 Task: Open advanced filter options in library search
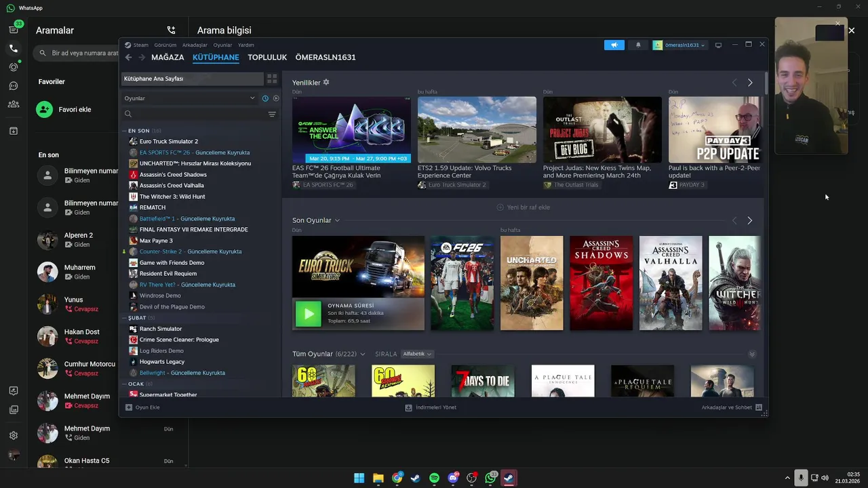click(272, 115)
